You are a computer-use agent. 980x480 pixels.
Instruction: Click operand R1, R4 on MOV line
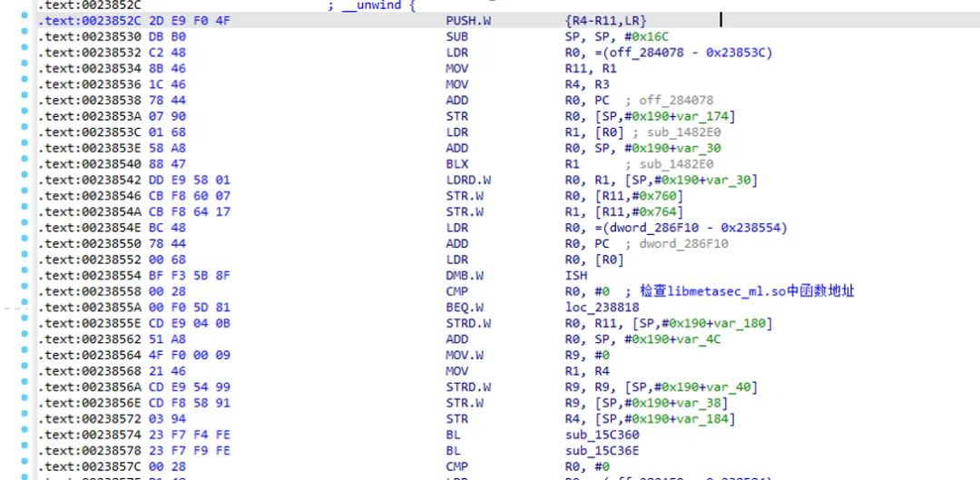click(x=586, y=371)
